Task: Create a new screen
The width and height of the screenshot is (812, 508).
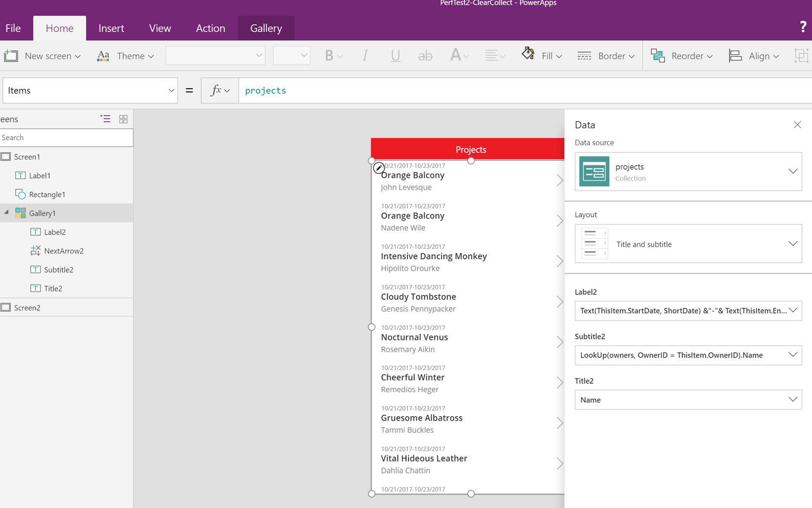Action: click(43, 56)
